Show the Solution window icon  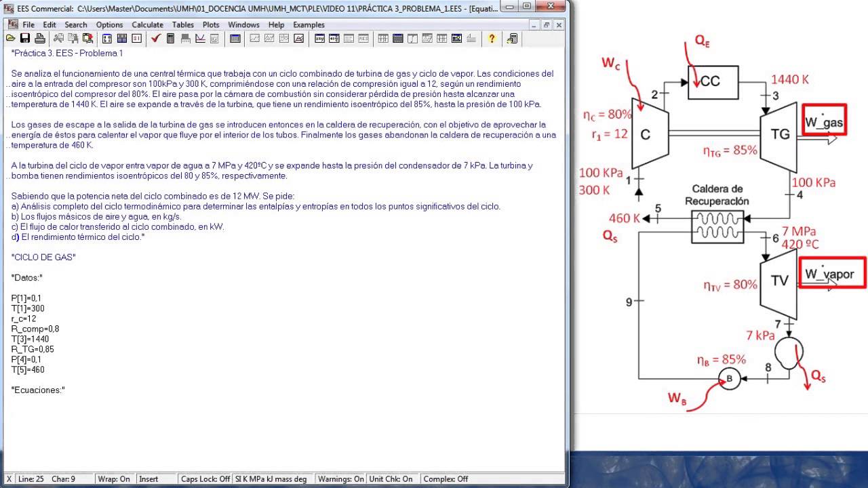pyautogui.click(x=349, y=39)
